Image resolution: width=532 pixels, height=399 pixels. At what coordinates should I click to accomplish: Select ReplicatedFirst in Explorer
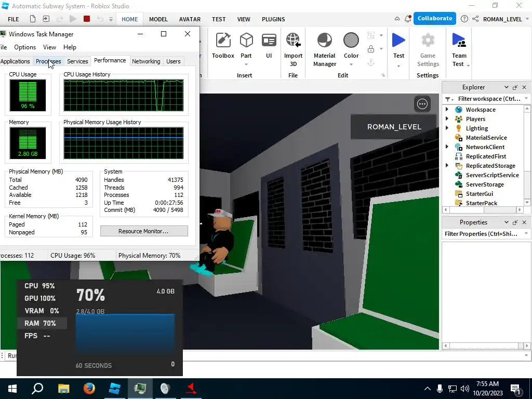click(486, 156)
